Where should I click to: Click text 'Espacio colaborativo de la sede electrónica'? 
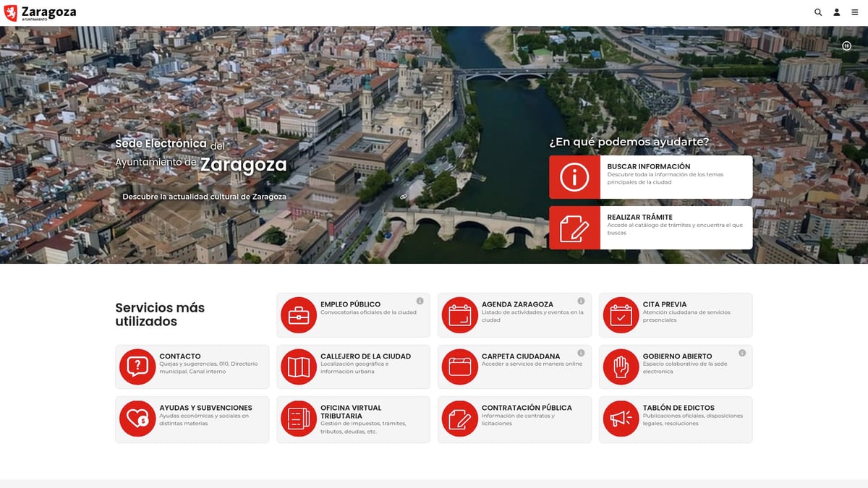(686, 368)
